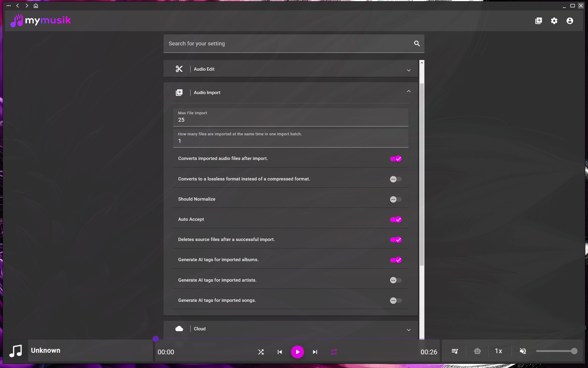Enable lossless format conversion toggle

click(x=396, y=179)
